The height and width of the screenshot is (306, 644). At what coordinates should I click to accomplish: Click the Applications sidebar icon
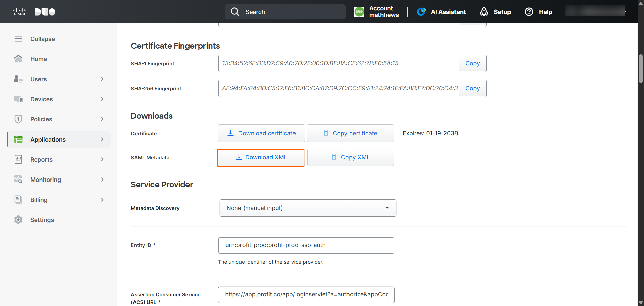18,139
